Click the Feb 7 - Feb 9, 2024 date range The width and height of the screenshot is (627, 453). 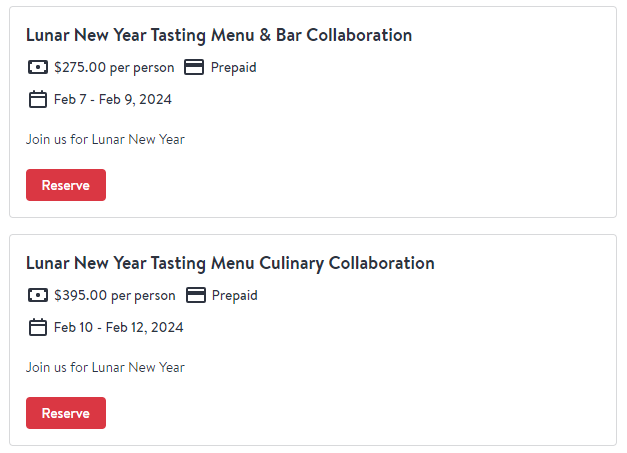tap(113, 100)
